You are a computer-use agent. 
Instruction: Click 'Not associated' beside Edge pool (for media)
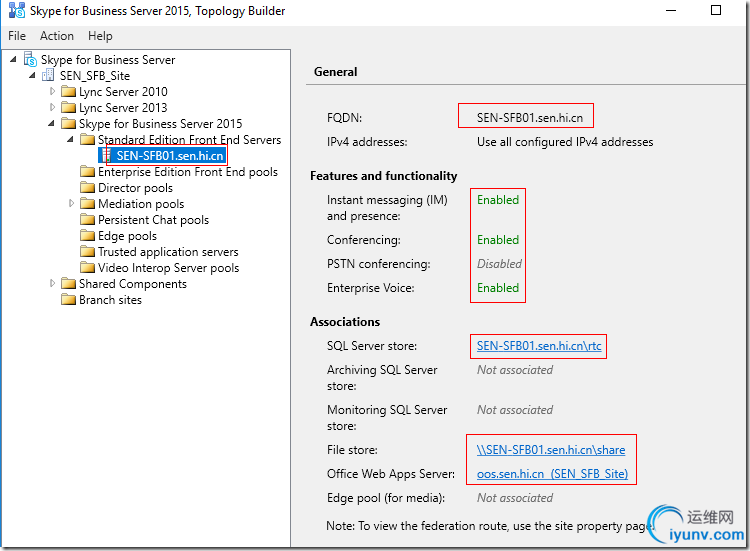515,498
